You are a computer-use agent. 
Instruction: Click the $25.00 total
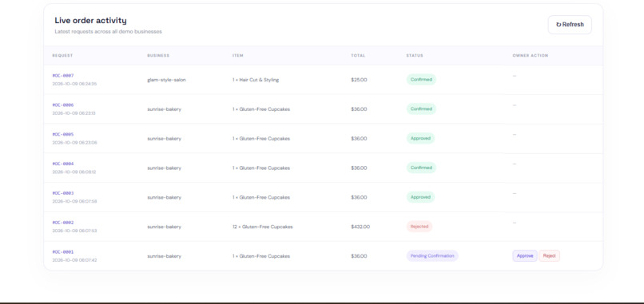pyautogui.click(x=359, y=80)
